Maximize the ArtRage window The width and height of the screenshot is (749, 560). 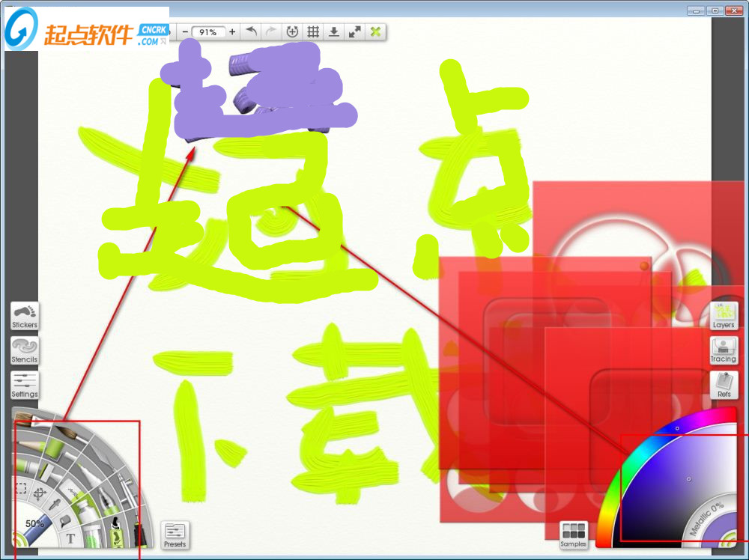(x=715, y=10)
